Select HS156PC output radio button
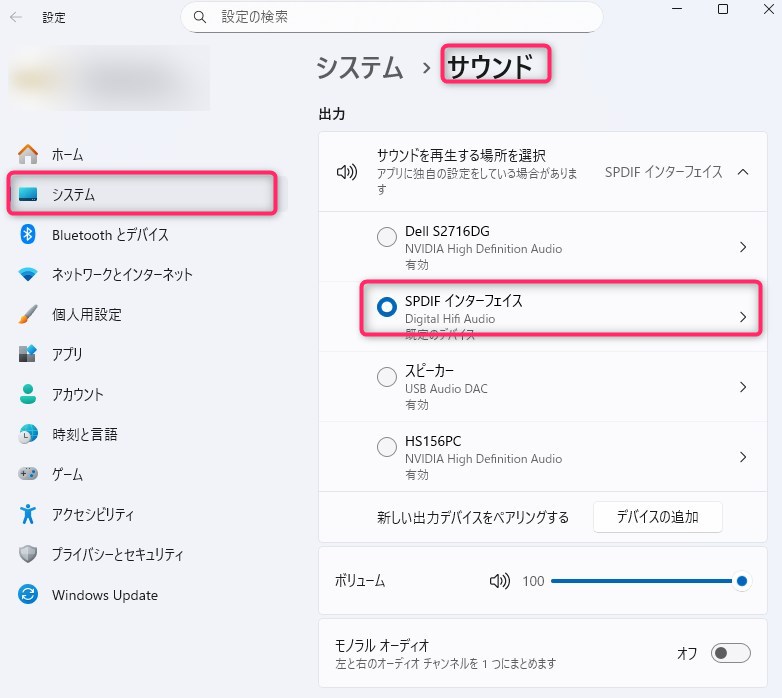Image resolution: width=782 pixels, height=698 pixels. (x=386, y=447)
